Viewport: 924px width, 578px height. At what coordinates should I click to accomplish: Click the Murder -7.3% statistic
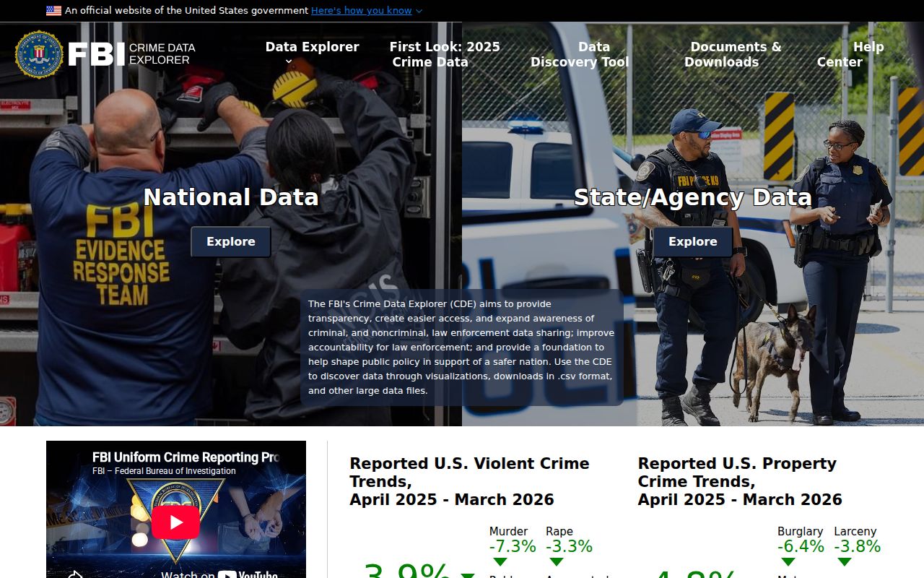point(513,540)
